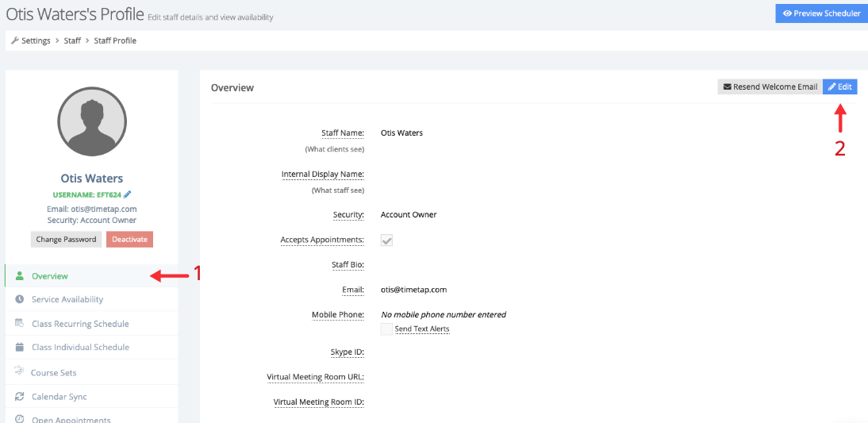The height and width of the screenshot is (423, 868).
Task: Click the Calendar Sync refresh icon
Action: tap(20, 396)
